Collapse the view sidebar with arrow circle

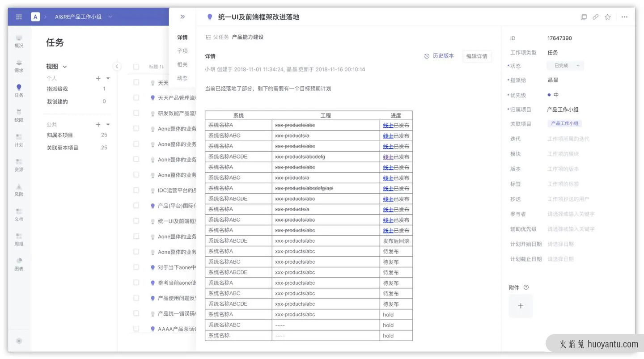pyautogui.click(x=117, y=67)
